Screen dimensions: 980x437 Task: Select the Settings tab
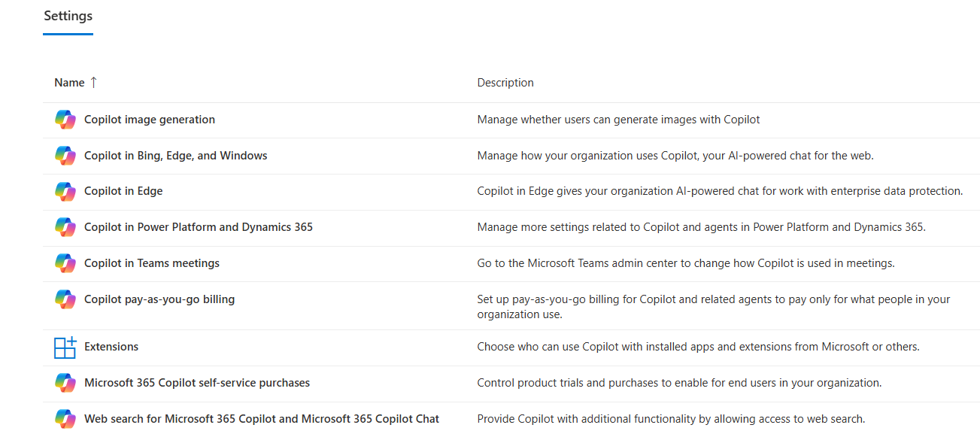68,16
